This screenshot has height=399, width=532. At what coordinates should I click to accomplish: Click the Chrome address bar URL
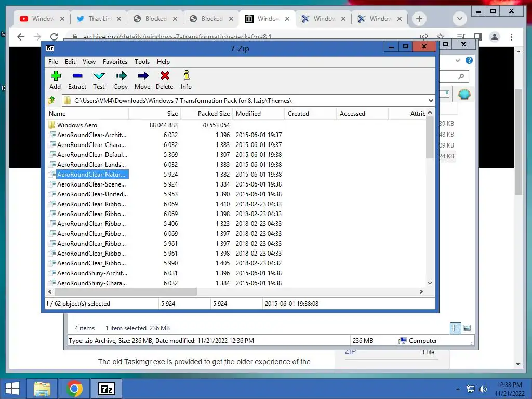(178, 37)
